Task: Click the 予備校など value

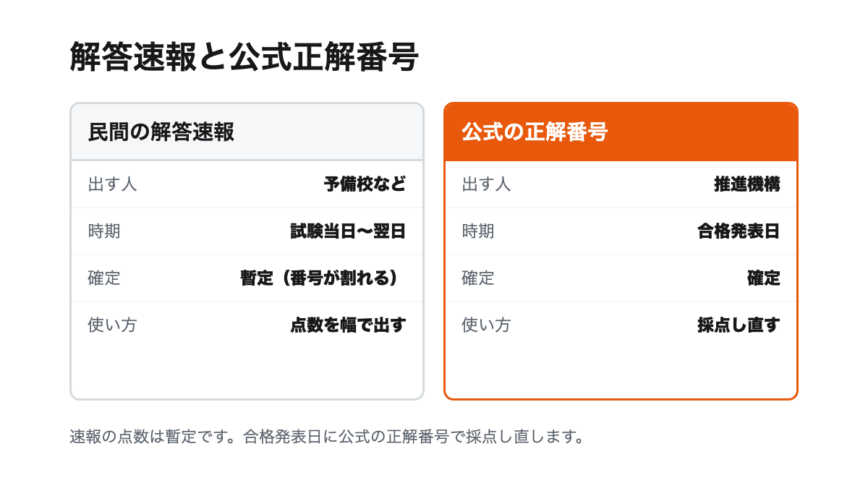Action: point(365,184)
